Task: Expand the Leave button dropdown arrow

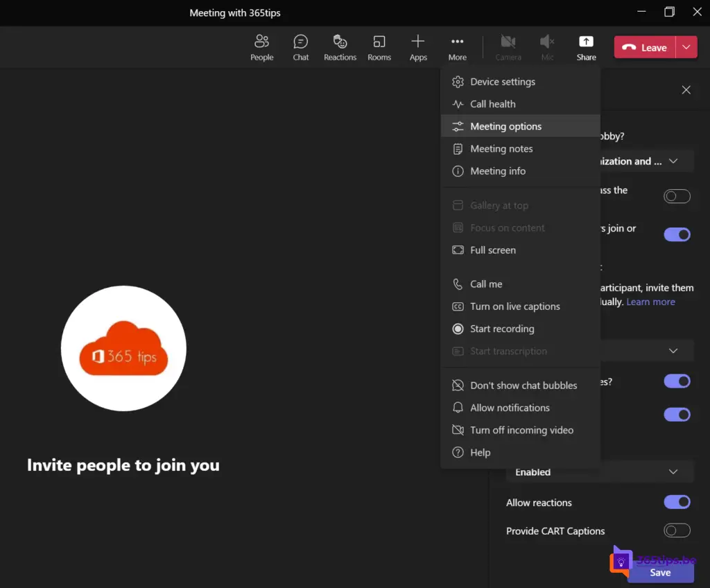Action: [x=686, y=47]
